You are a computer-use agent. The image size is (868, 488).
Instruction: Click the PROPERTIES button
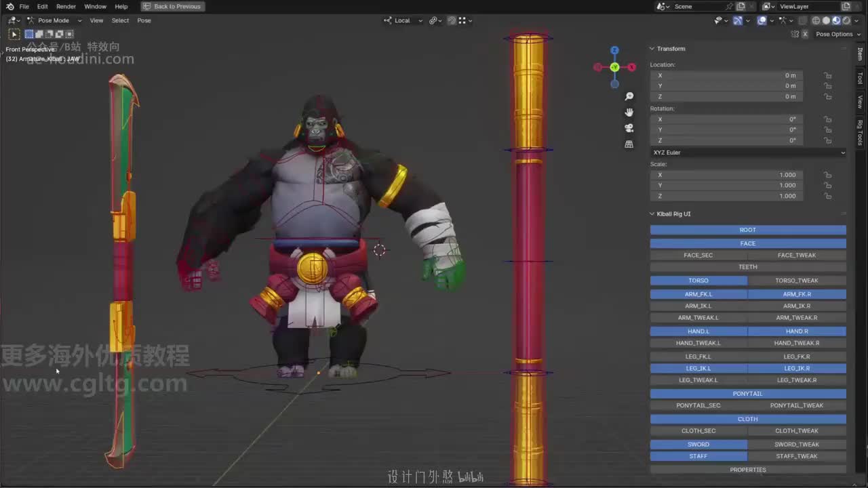click(x=748, y=470)
